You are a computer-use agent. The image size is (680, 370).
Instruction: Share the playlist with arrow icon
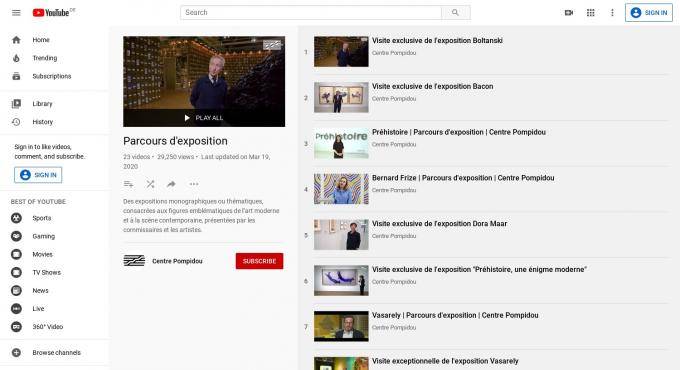(x=171, y=184)
